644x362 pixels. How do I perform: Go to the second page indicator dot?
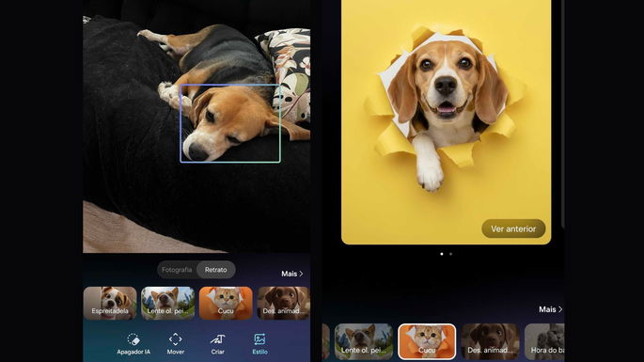click(450, 254)
